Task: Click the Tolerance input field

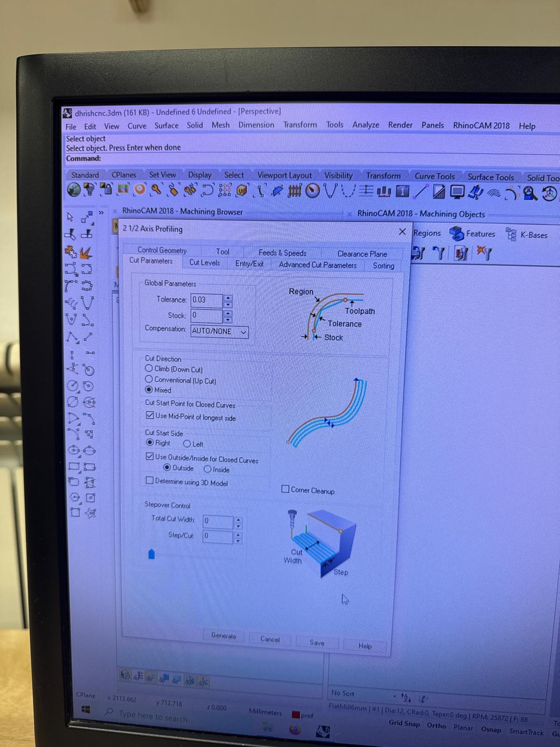Action: (x=206, y=300)
